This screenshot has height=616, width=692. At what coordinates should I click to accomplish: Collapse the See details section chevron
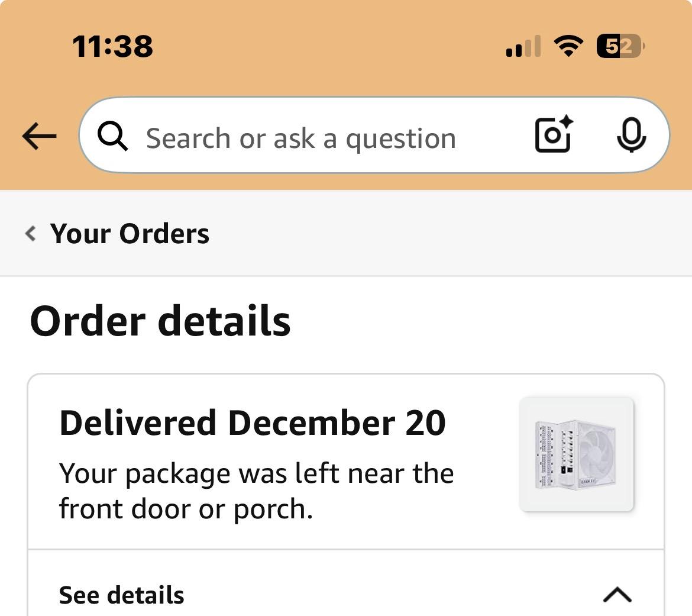point(617,594)
